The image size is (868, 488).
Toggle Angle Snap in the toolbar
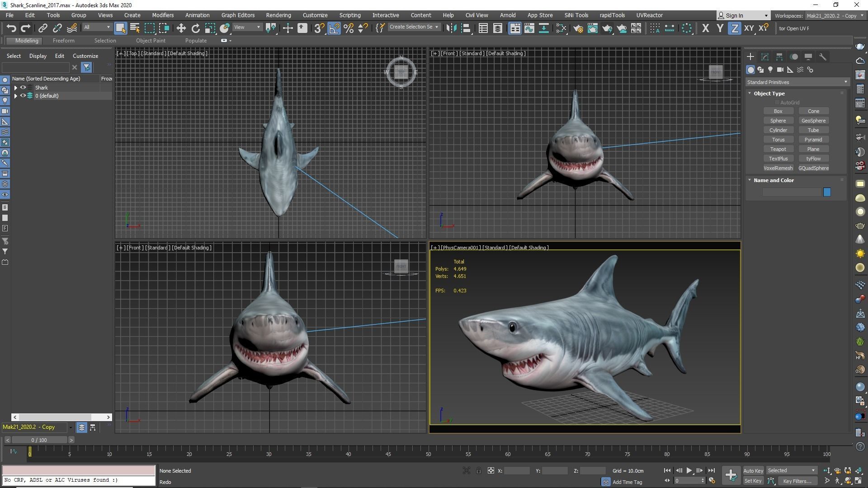(334, 28)
